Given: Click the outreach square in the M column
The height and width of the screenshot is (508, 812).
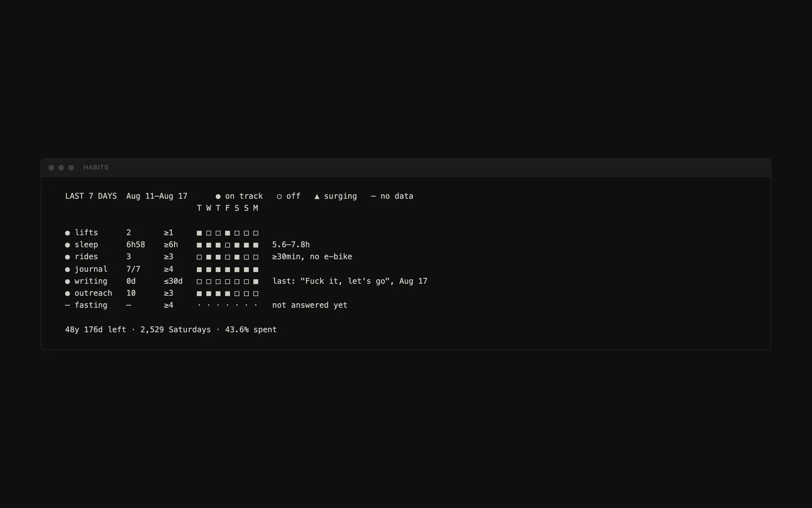Looking at the screenshot, I should pyautogui.click(x=256, y=294).
